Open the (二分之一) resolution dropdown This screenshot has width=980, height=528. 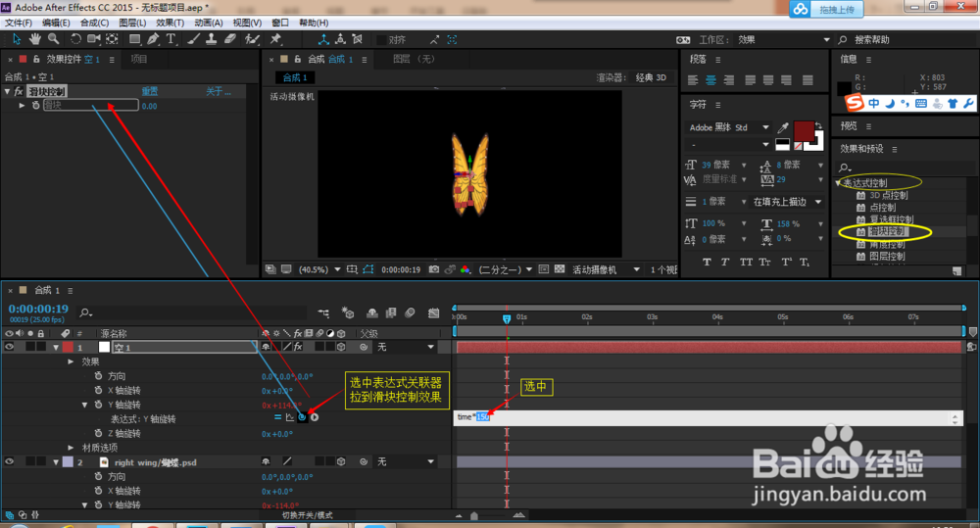(529, 269)
